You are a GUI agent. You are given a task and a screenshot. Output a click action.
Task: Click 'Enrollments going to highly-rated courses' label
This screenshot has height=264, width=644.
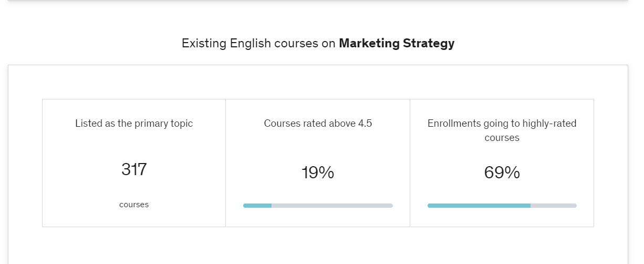click(502, 130)
